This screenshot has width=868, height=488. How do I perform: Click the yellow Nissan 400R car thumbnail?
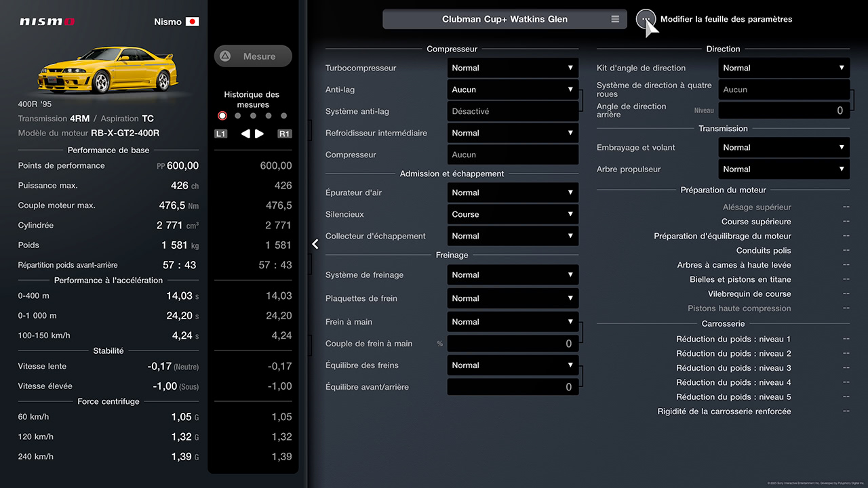coord(108,69)
